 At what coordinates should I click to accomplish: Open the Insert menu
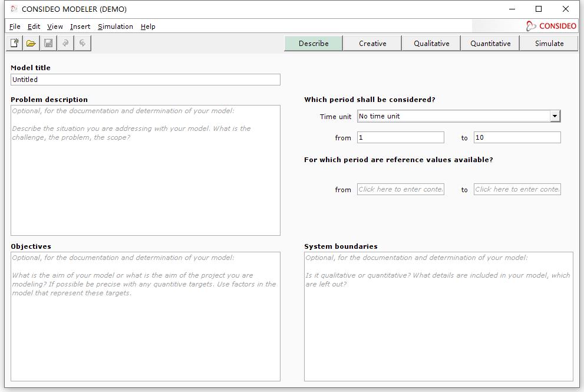click(x=80, y=27)
